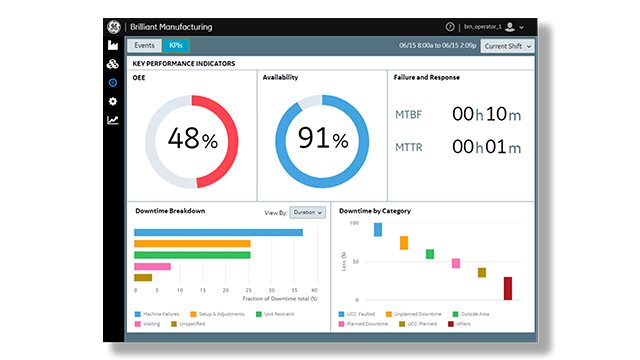
Task: Toggle Unspecified legend swatch
Action: click(174, 324)
